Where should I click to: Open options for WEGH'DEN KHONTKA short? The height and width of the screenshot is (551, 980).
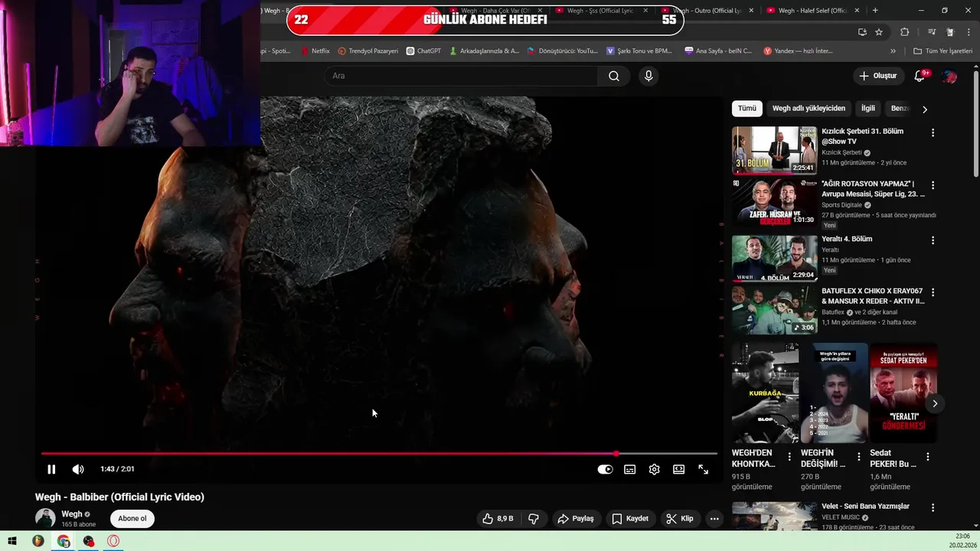click(x=789, y=457)
